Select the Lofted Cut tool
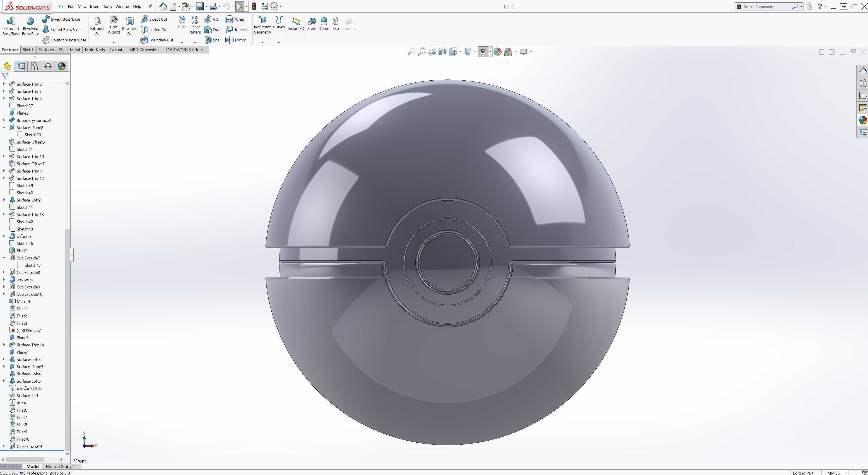Screen dimensions: 868x475 coord(154,30)
